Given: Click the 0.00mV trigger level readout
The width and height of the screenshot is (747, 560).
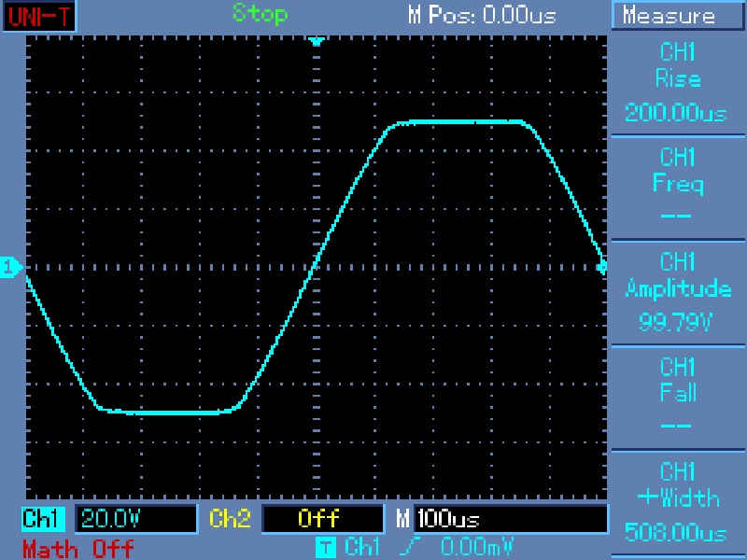Looking at the screenshot, I should pos(477,547).
